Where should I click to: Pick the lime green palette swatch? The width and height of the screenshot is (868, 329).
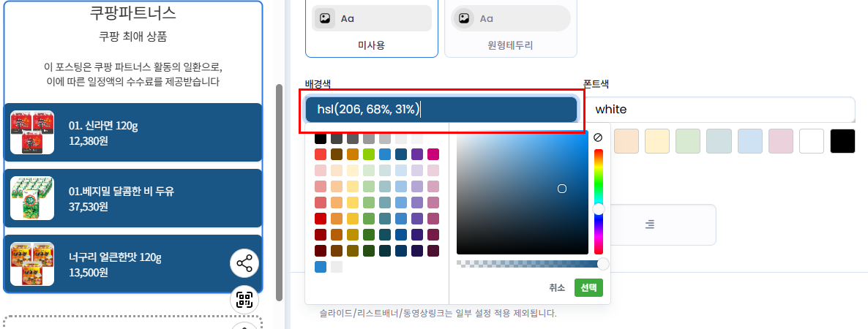pyautogui.click(x=369, y=154)
